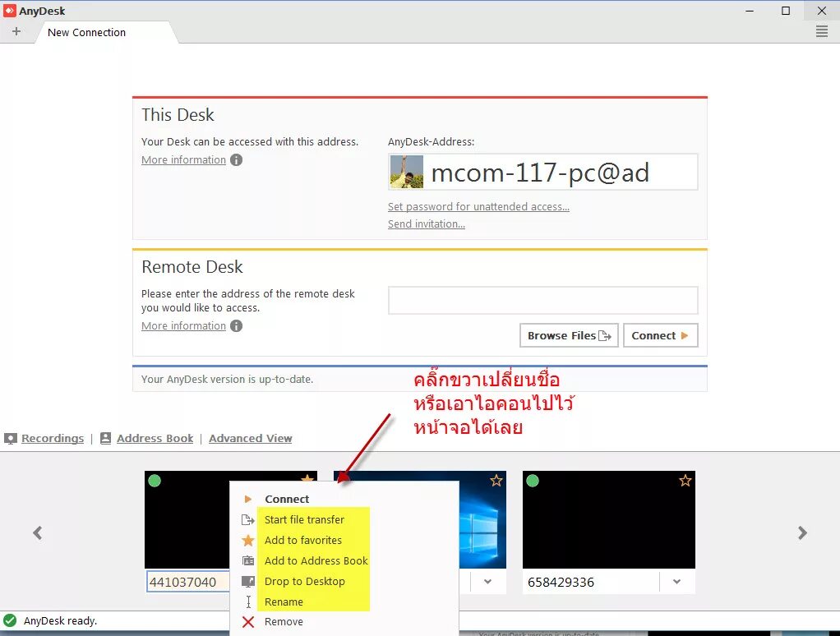Click the orange Connect arrow in context menu
Image resolution: width=840 pixels, height=636 pixels.
click(x=247, y=499)
